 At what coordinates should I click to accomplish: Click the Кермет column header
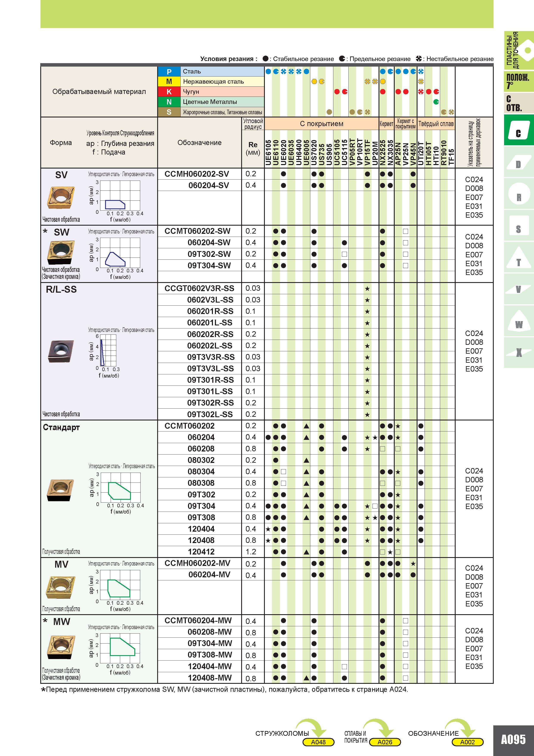tap(386, 124)
